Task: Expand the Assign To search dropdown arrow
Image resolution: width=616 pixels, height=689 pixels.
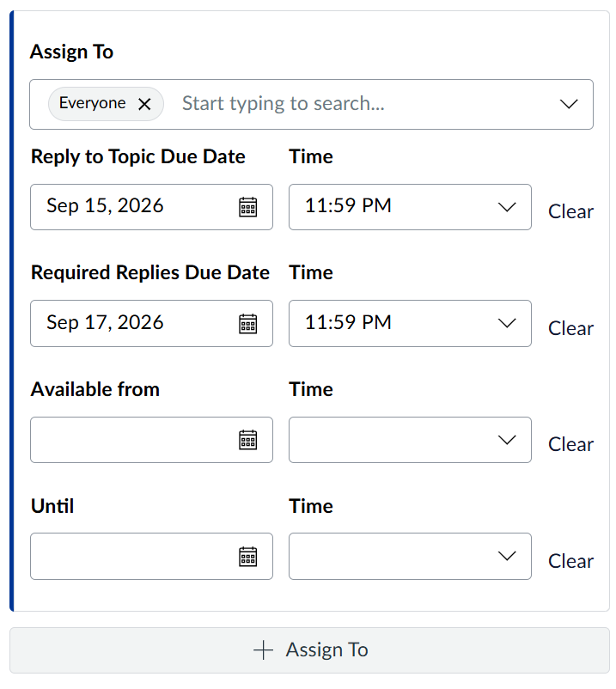Action: 569,104
